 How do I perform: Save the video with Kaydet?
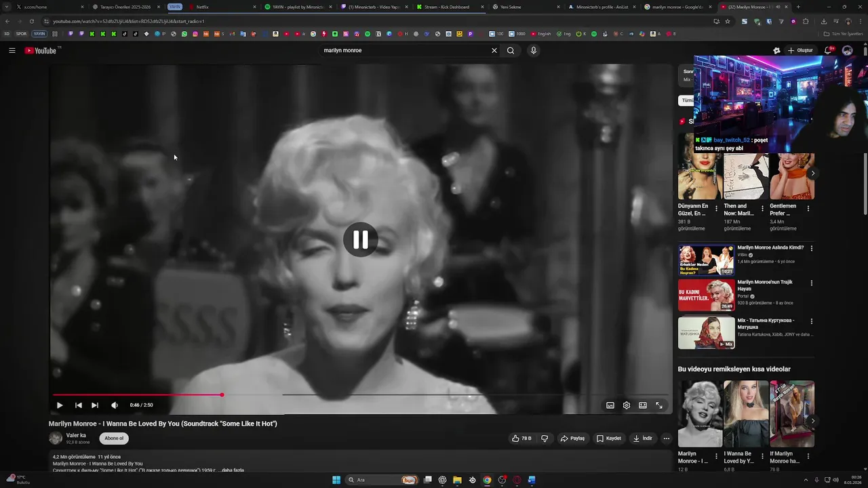pos(608,439)
